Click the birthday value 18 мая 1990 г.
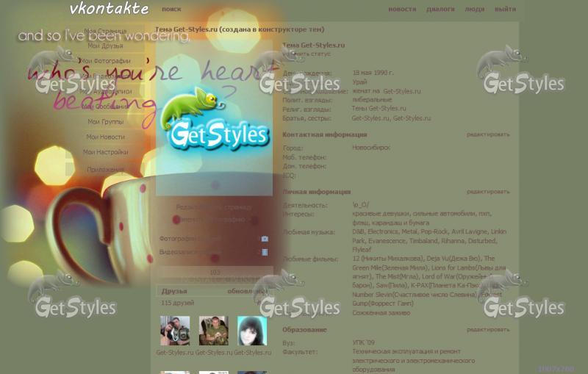Image resolution: width=588 pixels, height=374 pixels. 373,73
